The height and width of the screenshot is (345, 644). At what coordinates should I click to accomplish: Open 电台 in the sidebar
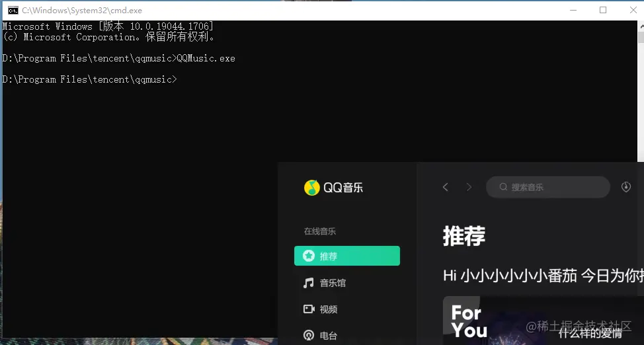point(347,336)
